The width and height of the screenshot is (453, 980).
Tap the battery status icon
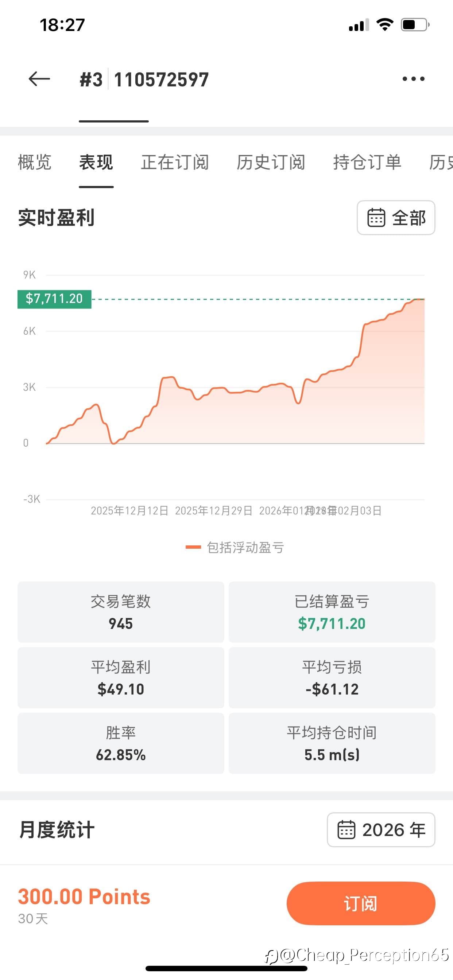click(x=415, y=25)
